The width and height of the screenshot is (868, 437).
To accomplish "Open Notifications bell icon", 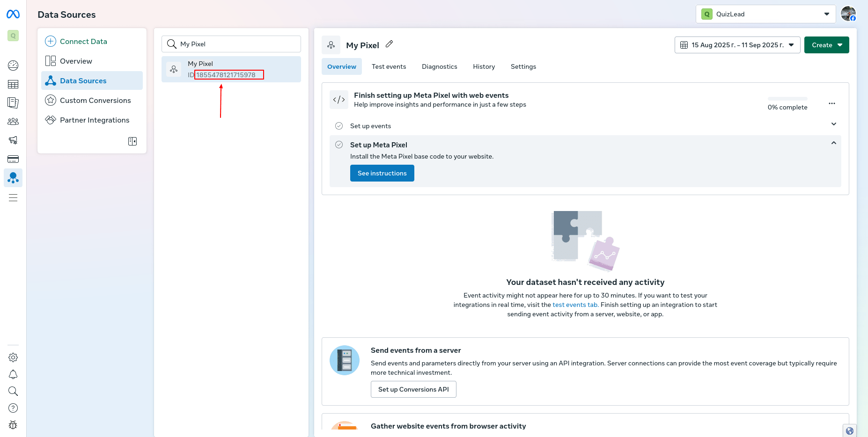I will click(x=13, y=374).
